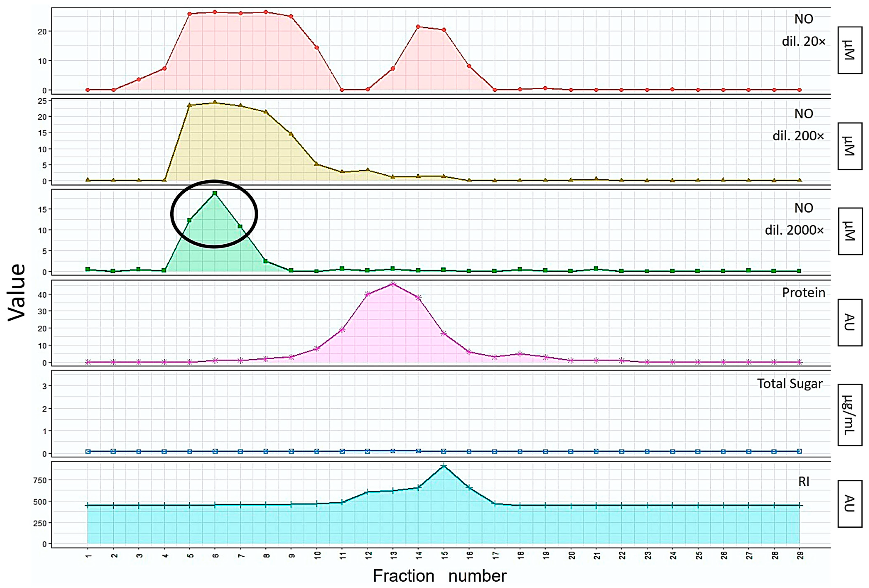
Task: Click Protein data point at fraction 12
Action: (x=368, y=294)
